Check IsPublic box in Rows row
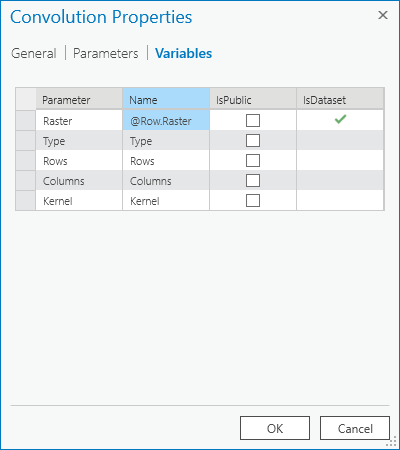This screenshot has height=450, width=400. pos(253,160)
